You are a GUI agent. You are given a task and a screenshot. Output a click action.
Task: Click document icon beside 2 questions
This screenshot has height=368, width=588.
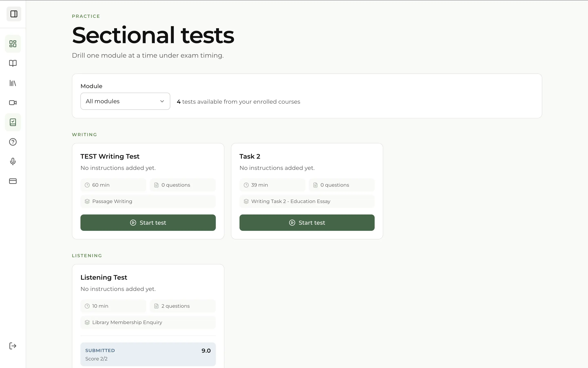pyautogui.click(x=156, y=306)
